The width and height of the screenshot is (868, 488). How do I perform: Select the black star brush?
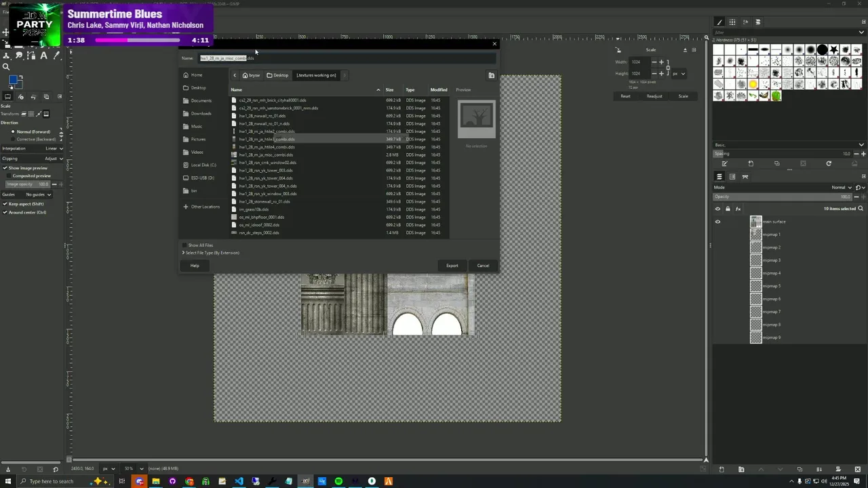[834, 49]
